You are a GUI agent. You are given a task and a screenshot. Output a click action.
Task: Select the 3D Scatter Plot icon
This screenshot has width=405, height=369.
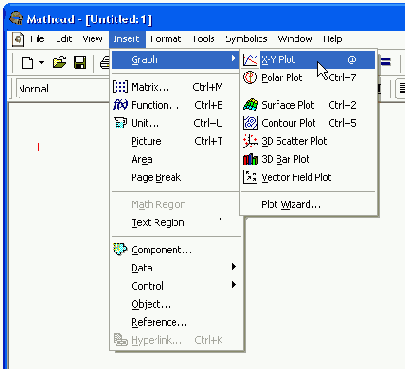pyautogui.click(x=250, y=141)
